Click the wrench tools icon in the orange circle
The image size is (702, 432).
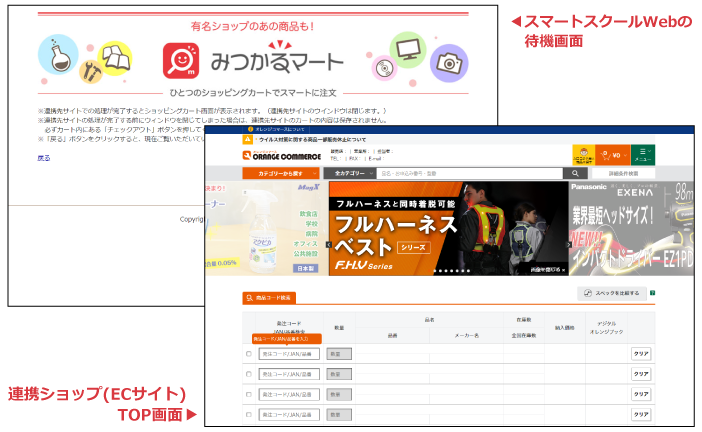[x=91, y=72]
